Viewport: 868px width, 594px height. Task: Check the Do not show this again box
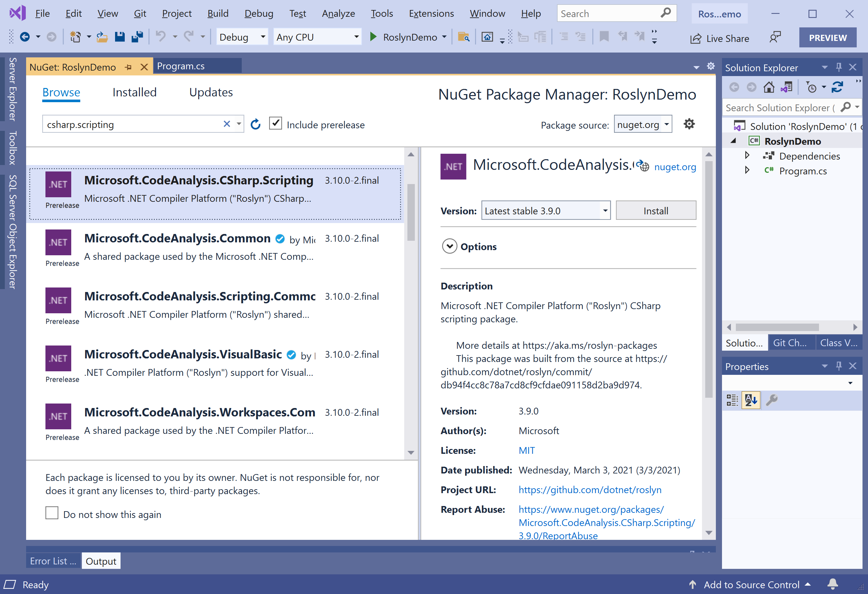tap(52, 513)
